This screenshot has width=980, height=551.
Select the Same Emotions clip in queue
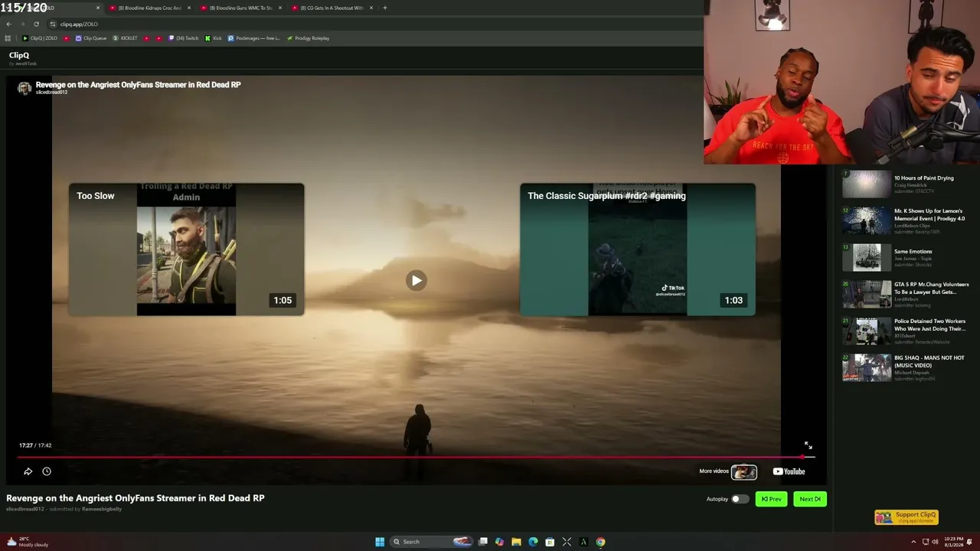906,257
